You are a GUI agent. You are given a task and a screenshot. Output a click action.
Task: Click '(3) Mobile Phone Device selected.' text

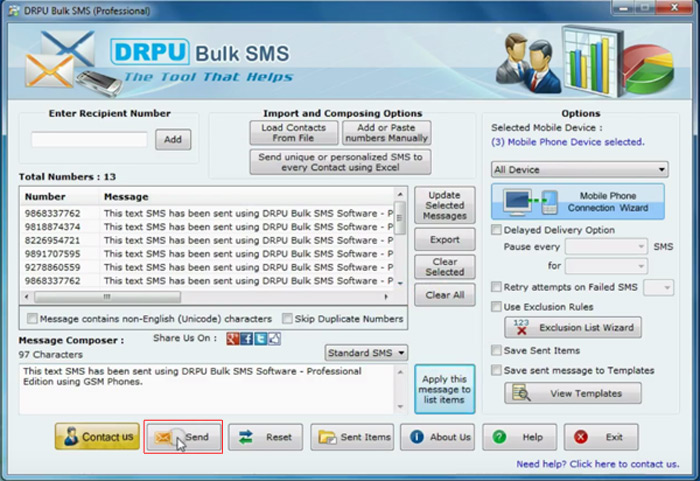tap(567, 142)
